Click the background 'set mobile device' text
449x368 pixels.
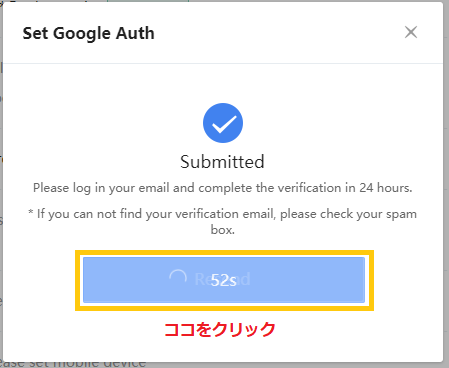(73, 364)
